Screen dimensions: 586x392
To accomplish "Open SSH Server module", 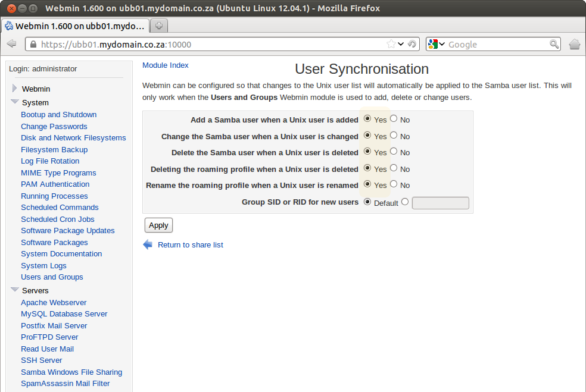I will pos(42,360).
